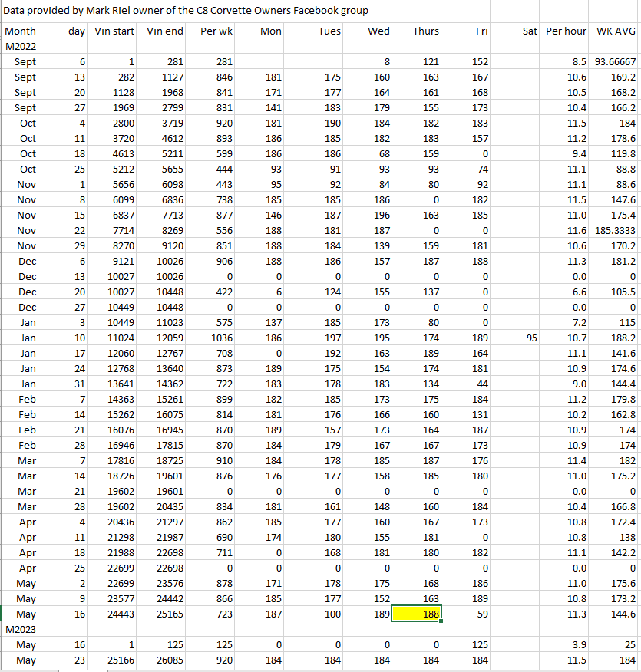Select the M2022 section label cell
641x672 pixels.
point(21,46)
